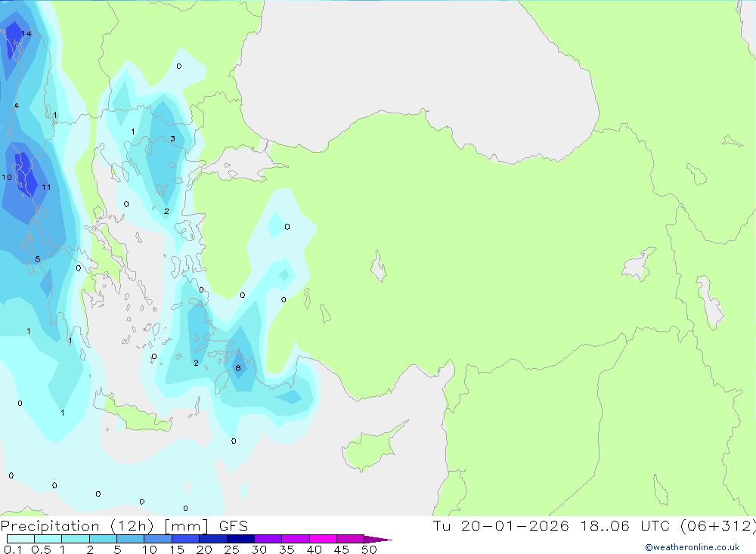Image resolution: width=756 pixels, height=554 pixels.
Task: Click the '25' legend scale label
Action: pyautogui.click(x=232, y=549)
